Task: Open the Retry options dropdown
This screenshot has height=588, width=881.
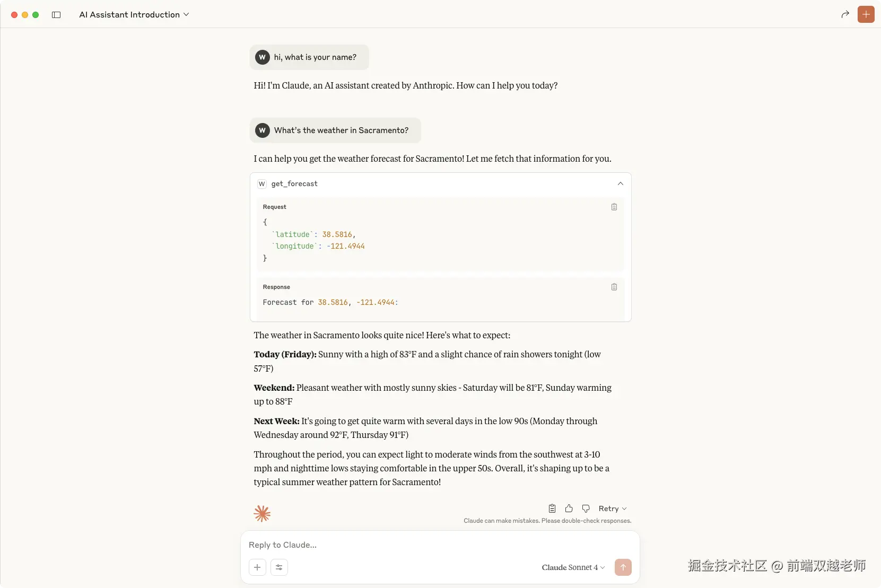Action: (x=613, y=508)
